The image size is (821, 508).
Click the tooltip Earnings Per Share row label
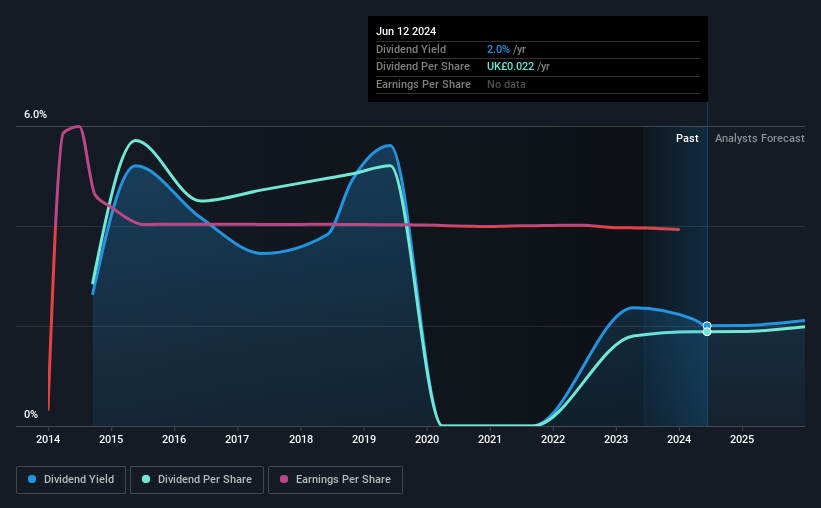424,84
